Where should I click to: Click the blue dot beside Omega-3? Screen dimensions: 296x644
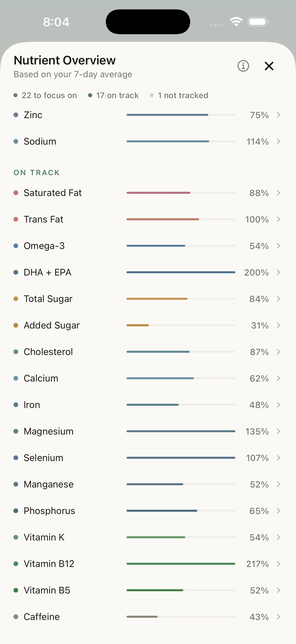pyautogui.click(x=16, y=245)
